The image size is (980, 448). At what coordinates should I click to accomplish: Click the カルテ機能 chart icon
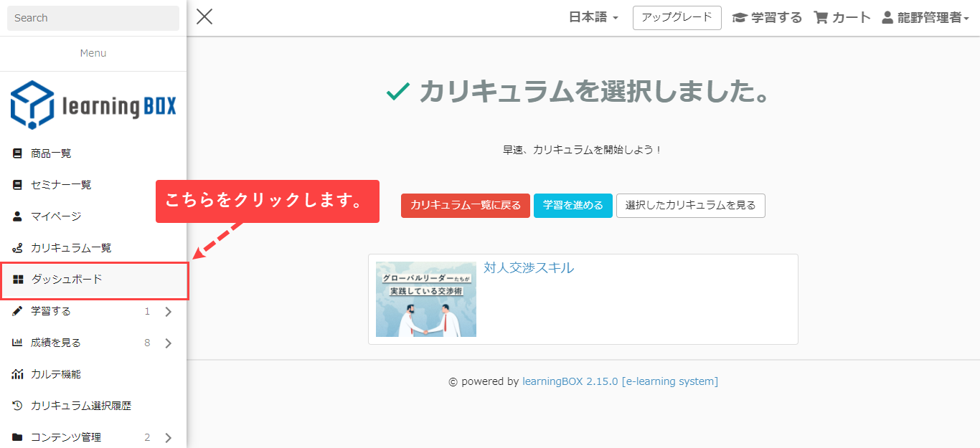[18, 374]
